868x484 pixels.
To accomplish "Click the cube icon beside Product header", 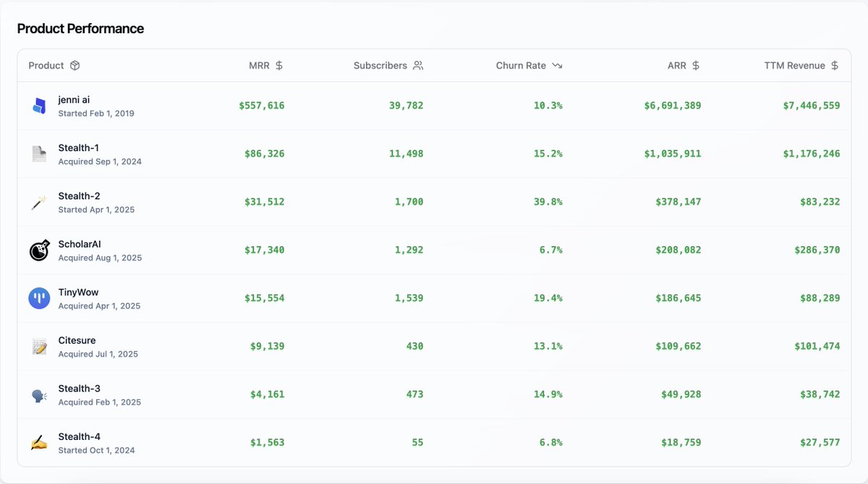I will tap(75, 65).
